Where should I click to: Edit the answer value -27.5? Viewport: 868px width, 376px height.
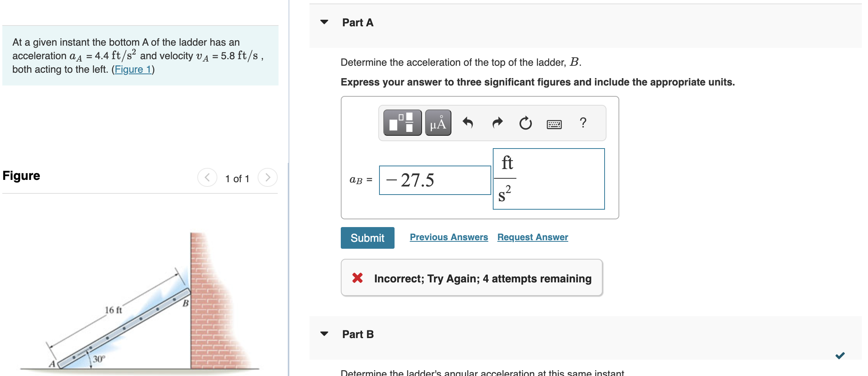coord(434,180)
